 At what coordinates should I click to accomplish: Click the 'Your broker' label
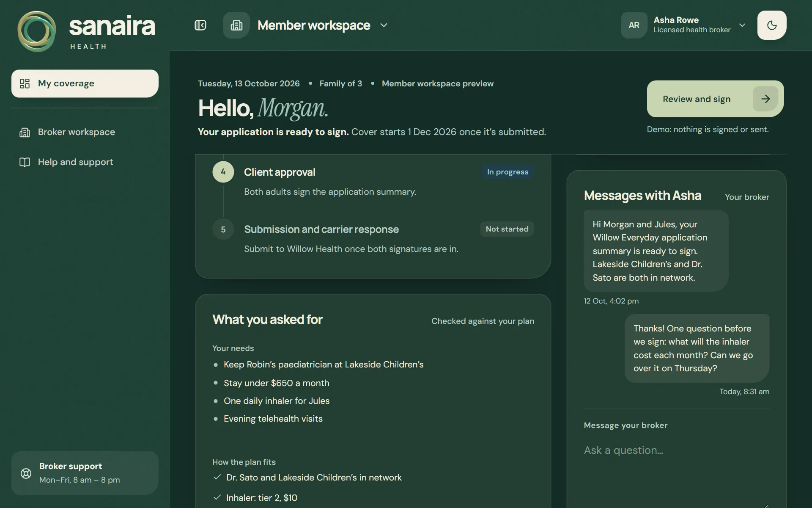(x=747, y=197)
